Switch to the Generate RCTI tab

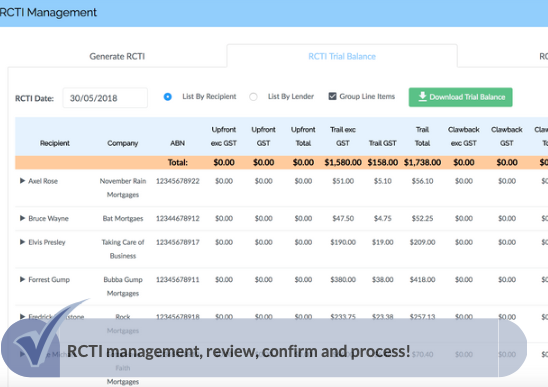click(117, 56)
